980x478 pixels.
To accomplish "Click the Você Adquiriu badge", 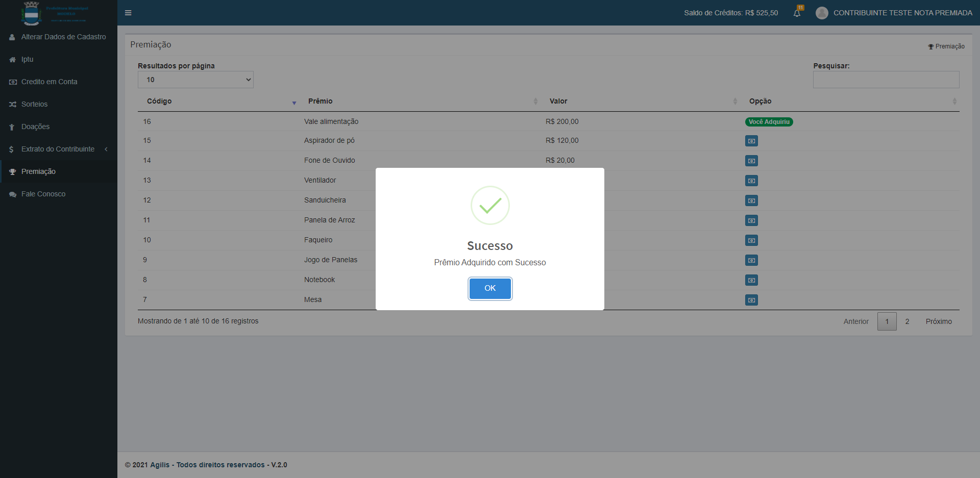I will coord(769,122).
